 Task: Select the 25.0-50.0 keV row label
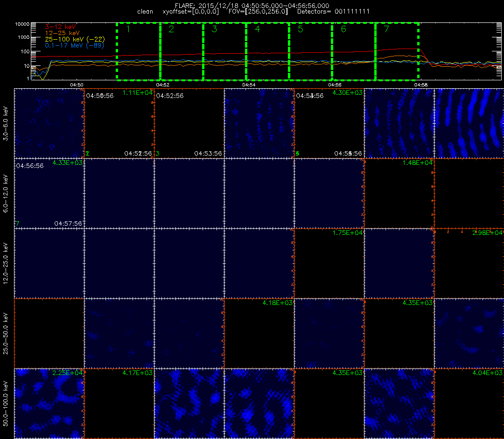(x=6, y=333)
